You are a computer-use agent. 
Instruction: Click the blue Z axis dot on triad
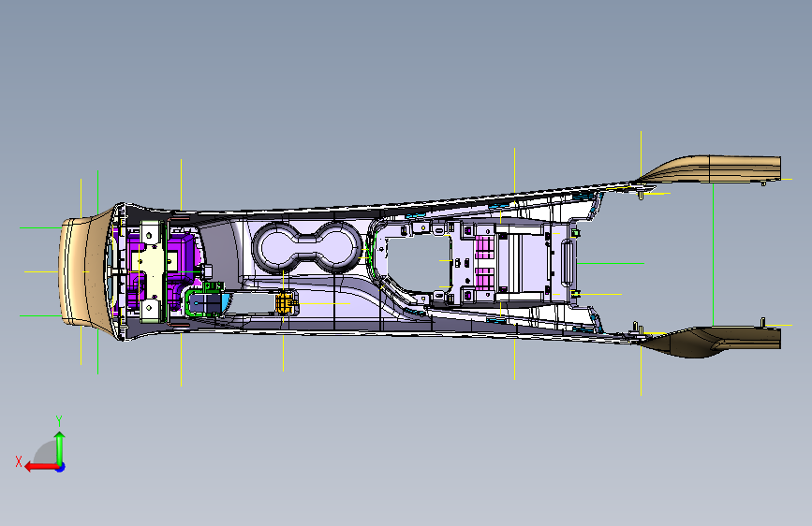[x=61, y=467]
